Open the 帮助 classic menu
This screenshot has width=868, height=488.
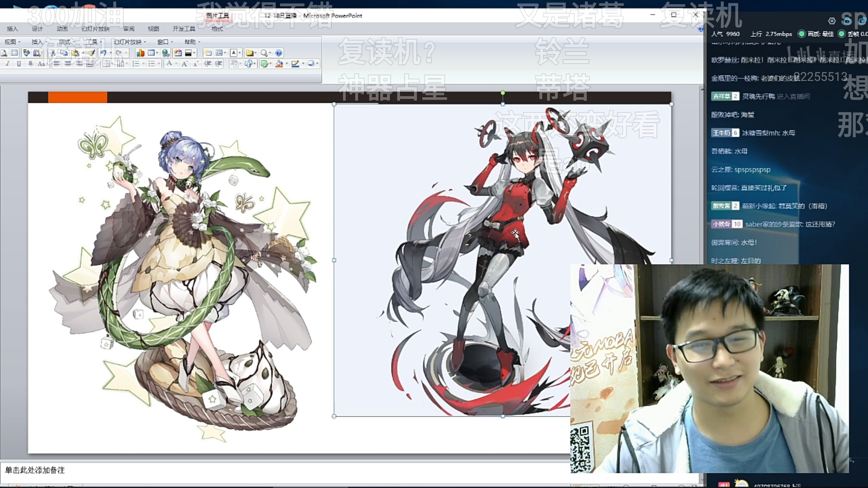pos(193,42)
